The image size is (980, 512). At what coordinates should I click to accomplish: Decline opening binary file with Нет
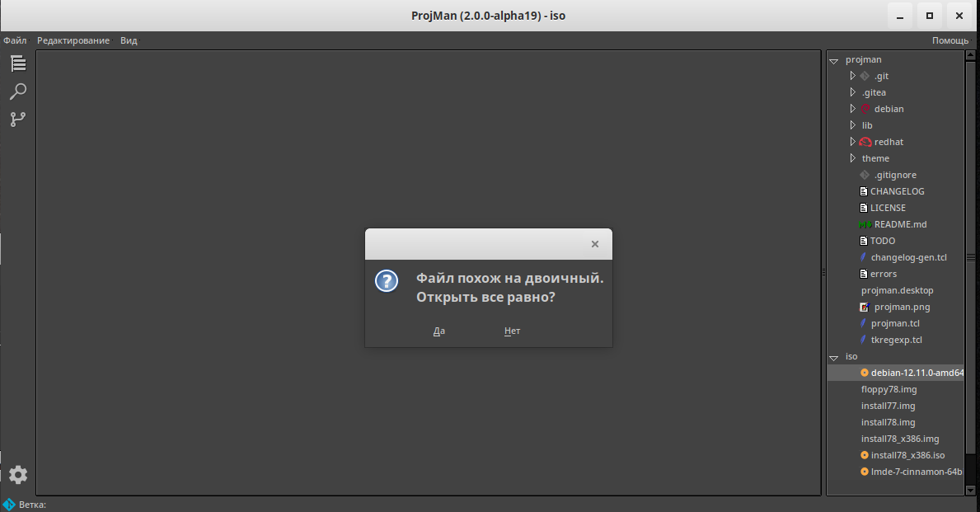(512, 330)
